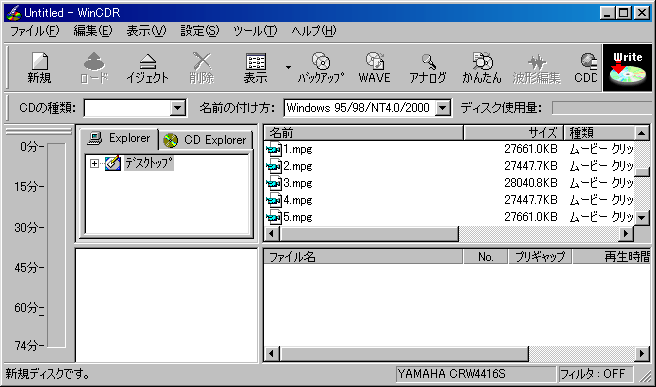Open the ツール(T) menu
Viewport: 656px width, 387px height.
(255, 31)
